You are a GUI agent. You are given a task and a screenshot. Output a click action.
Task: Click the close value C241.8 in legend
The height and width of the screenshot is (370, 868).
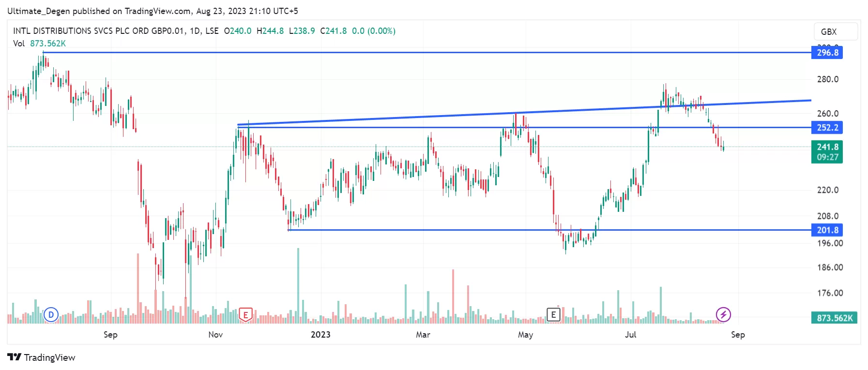(334, 31)
